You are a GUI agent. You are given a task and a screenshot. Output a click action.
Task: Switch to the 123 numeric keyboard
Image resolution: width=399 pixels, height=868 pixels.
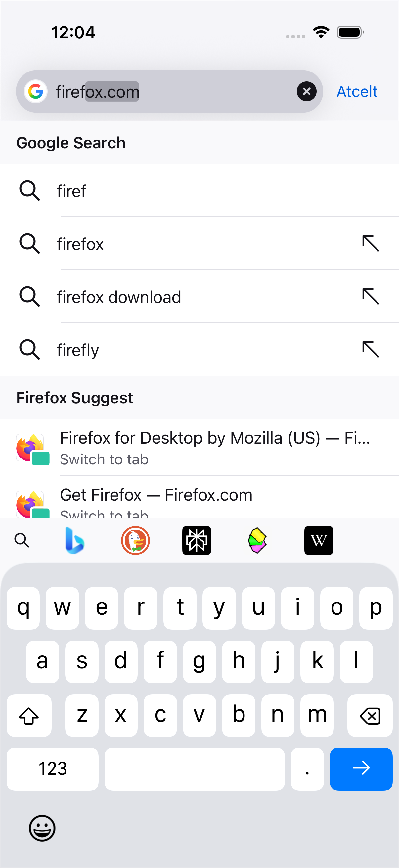[x=53, y=769]
